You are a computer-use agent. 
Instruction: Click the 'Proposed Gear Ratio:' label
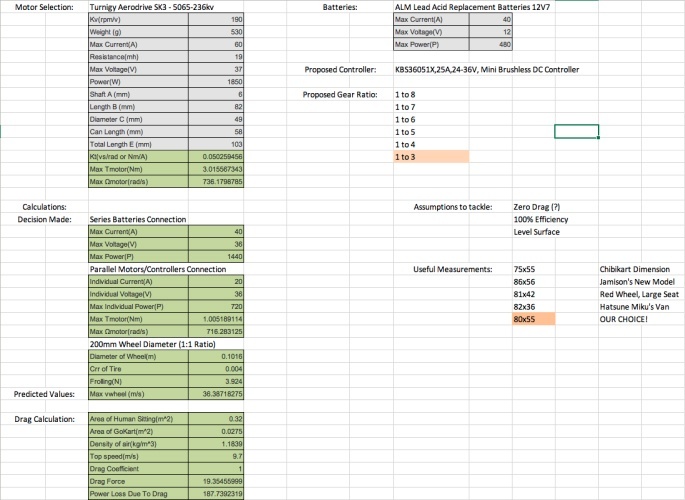[x=340, y=94]
